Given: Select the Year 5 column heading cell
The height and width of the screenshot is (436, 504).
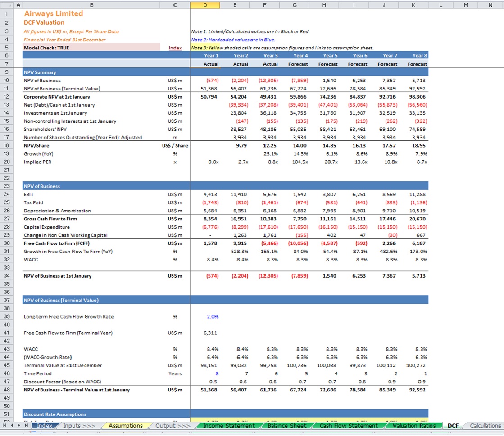Looking at the screenshot, I should coord(324,55).
